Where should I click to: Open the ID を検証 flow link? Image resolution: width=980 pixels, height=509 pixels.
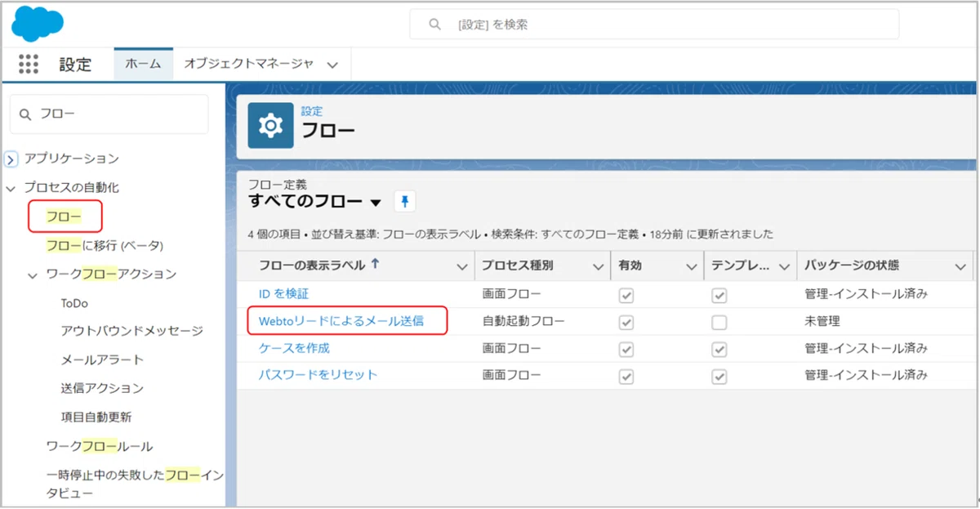(x=283, y=294)
